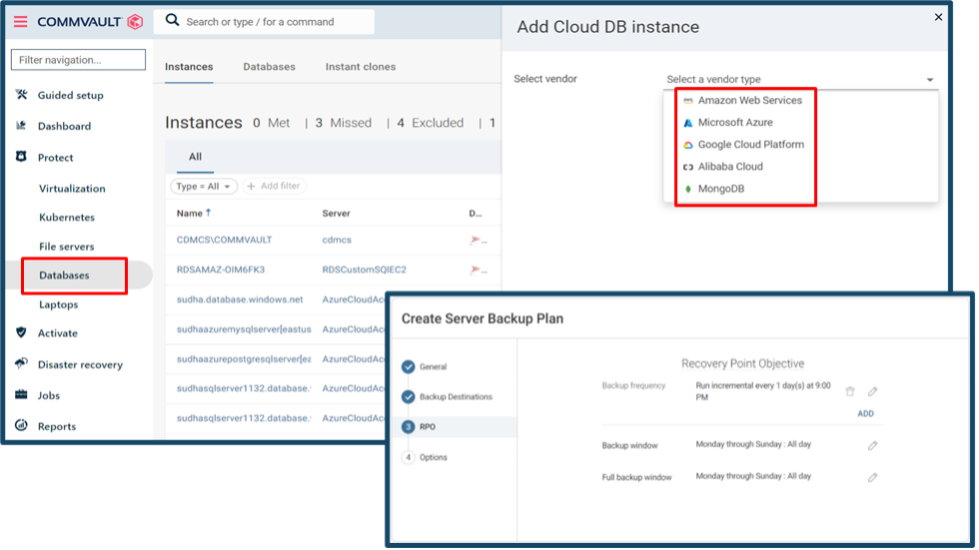
Task: Choose Google Cloud Platform from vendor list
Action: click(x=750, y=145)
